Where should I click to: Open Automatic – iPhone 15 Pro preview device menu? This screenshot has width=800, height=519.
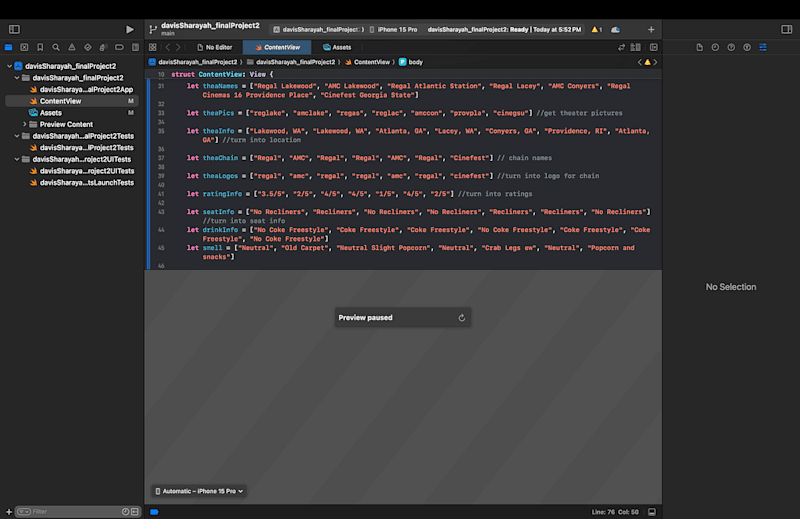[199, 491]
